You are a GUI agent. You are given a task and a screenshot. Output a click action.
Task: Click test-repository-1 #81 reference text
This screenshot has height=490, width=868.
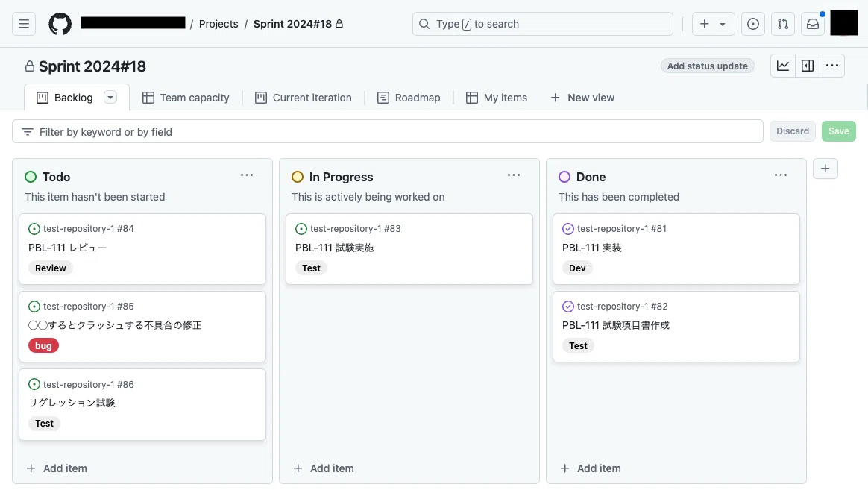(622, 229)
